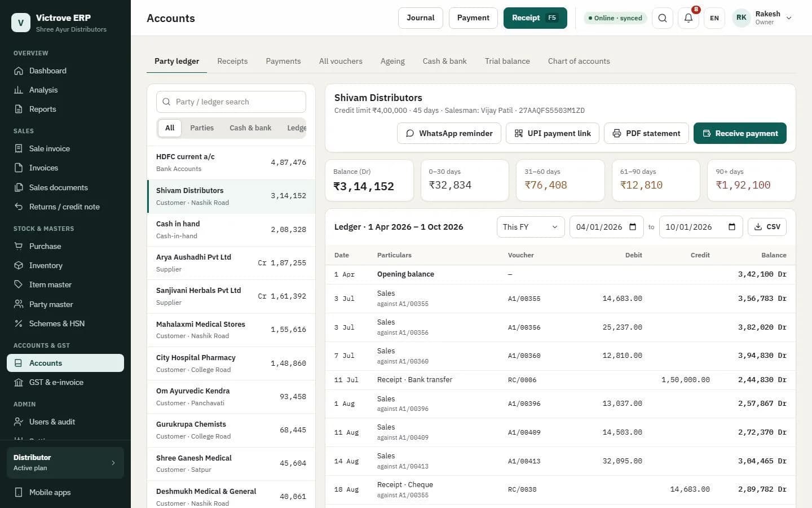
Task: Open Shree Ganesh Medical ledger
Action: coord(231,463)
